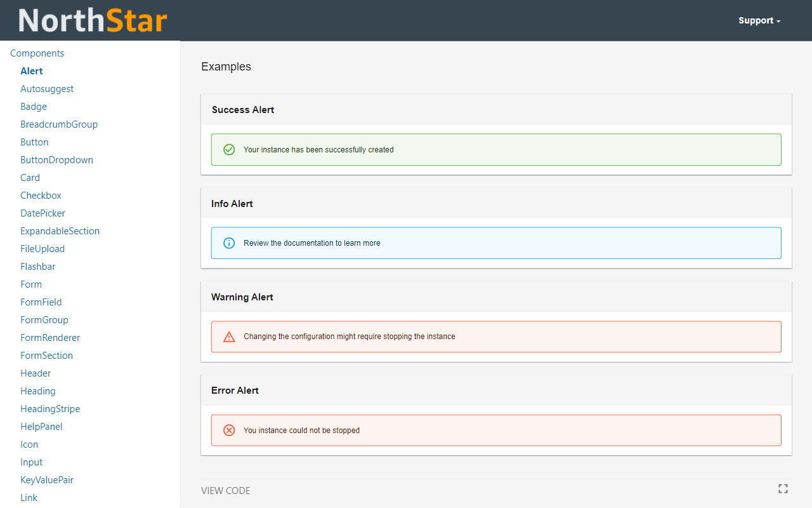Navigate to the Autosuggest component
Screen dimensions: 812x508
click(x=47, y=88)
